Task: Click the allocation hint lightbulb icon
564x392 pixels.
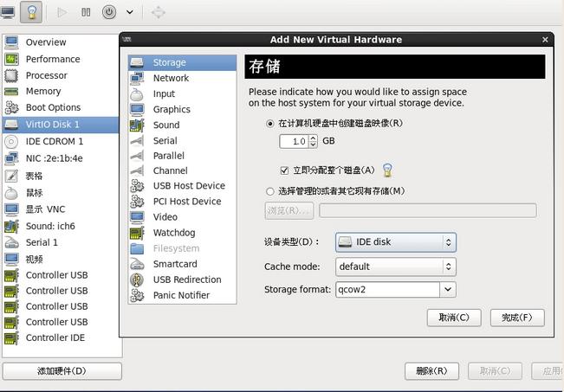Action: [x=387, y=170]
